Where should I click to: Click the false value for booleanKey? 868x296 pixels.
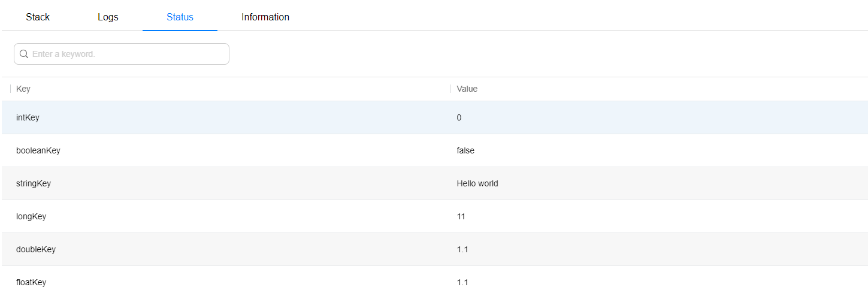point(465,150)
